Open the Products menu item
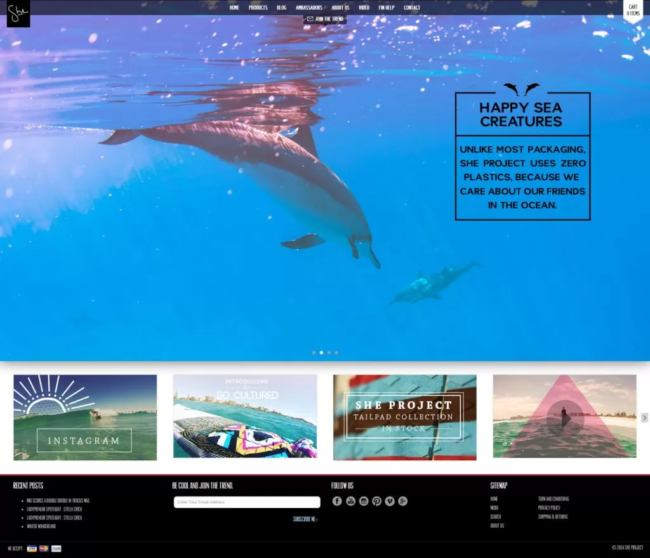Viewport: 650px width, 558px height. [x=258, y=7]
